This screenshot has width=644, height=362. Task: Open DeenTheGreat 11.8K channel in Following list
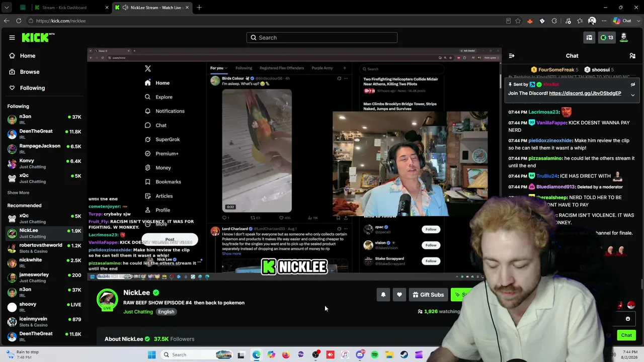point(44,134)
